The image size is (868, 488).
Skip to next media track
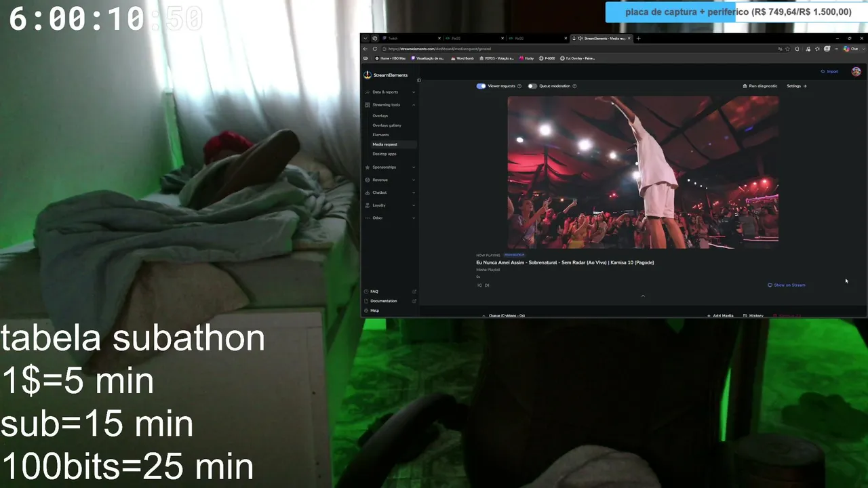487,285
